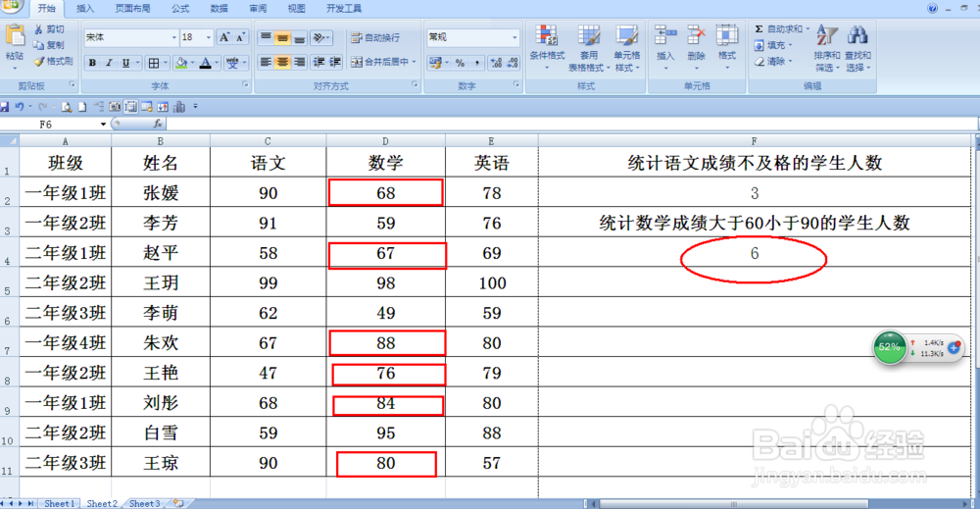Click the insert function fx button
The image size is (980, 509).
pyautogui.click(x=158, y=124)
